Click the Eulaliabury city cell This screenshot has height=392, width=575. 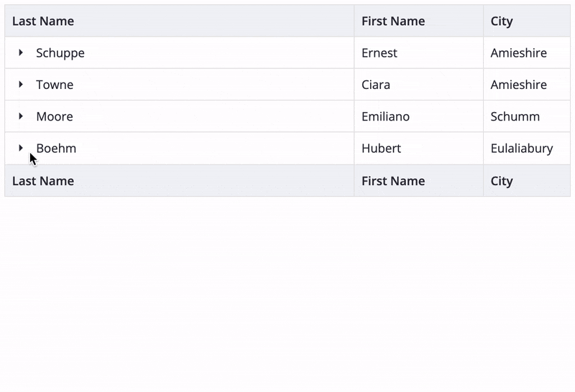tap(527, 149)
